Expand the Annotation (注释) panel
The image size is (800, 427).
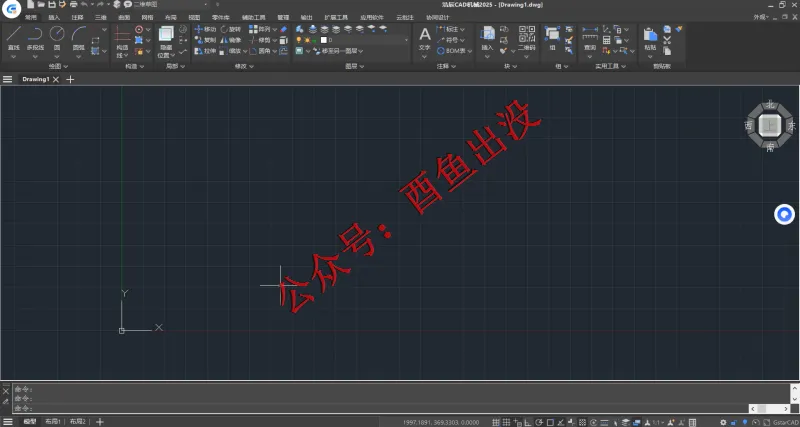446,66
